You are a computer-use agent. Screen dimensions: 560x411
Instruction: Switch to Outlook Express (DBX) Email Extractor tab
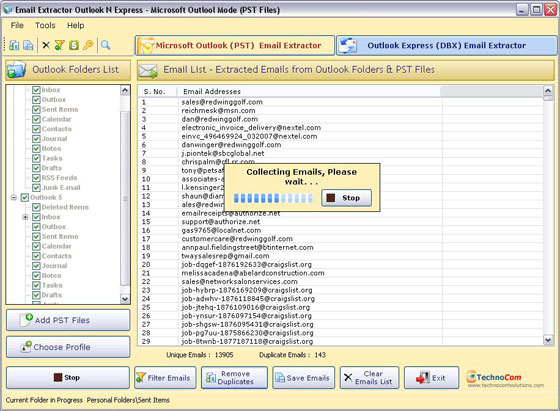coord(446,45)
